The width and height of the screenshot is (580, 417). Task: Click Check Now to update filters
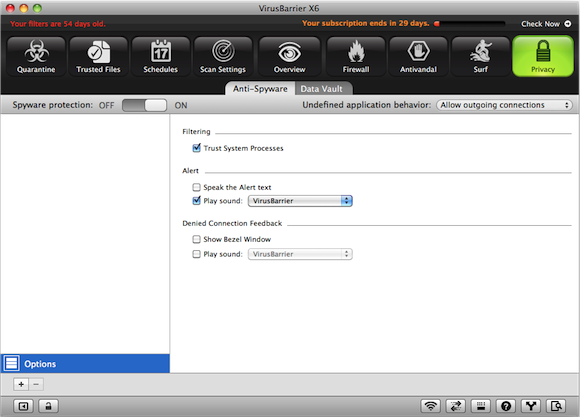pos(540,24)
